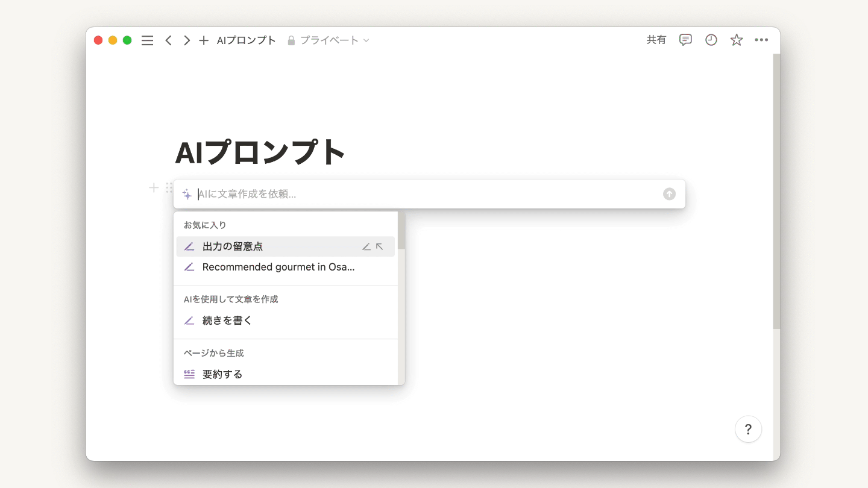The width and height of the screenshot is (868, 488).
Task: Open page history clock icon
Action: click(x=711, y=40)
